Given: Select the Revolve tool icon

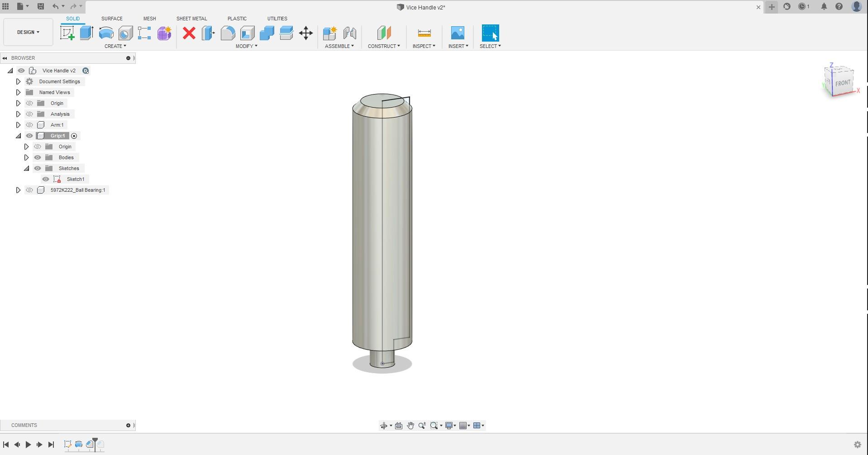Looking at the screenshot, I should pyautogui.click(x=106, y=33).
